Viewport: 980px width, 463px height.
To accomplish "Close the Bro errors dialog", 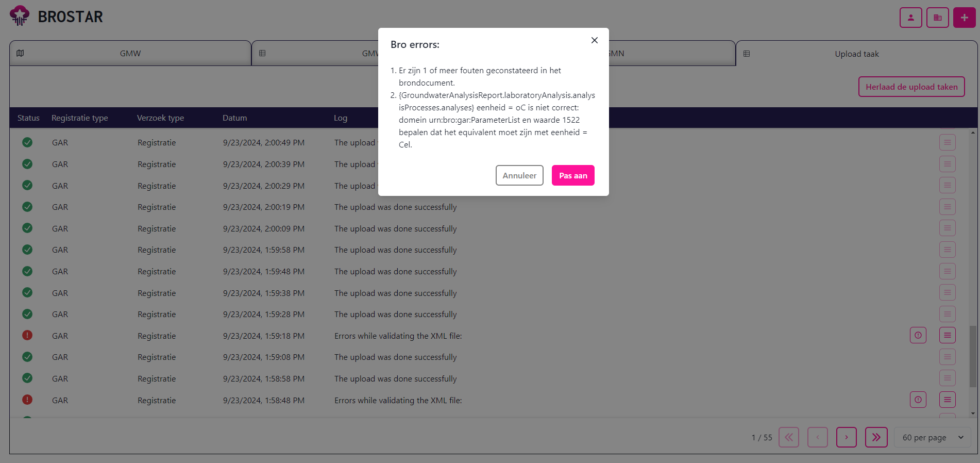I will (595, 40).
